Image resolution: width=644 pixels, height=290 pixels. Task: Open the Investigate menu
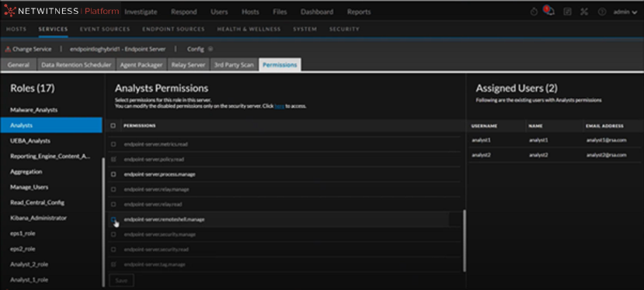point(141,12)
